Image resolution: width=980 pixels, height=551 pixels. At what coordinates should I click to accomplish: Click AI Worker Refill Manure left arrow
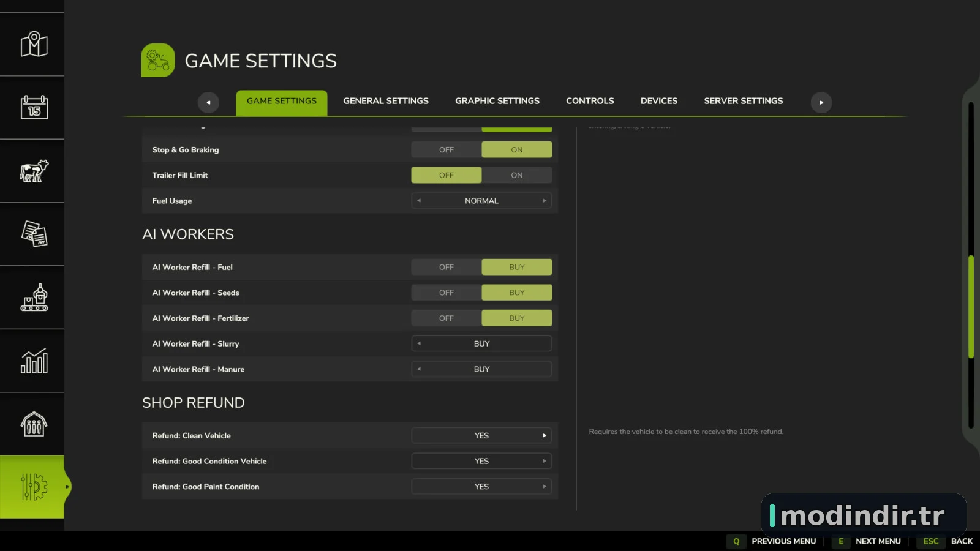tap(419, 369)
